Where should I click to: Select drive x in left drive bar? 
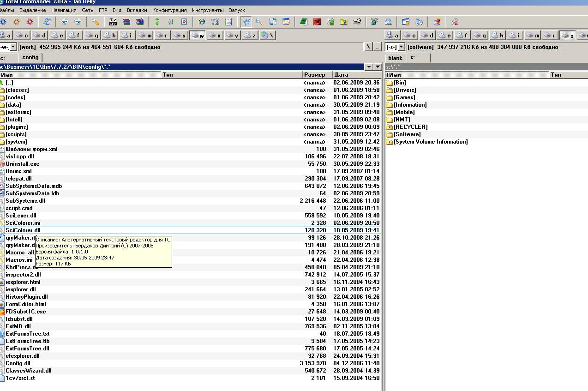point(215,35)
